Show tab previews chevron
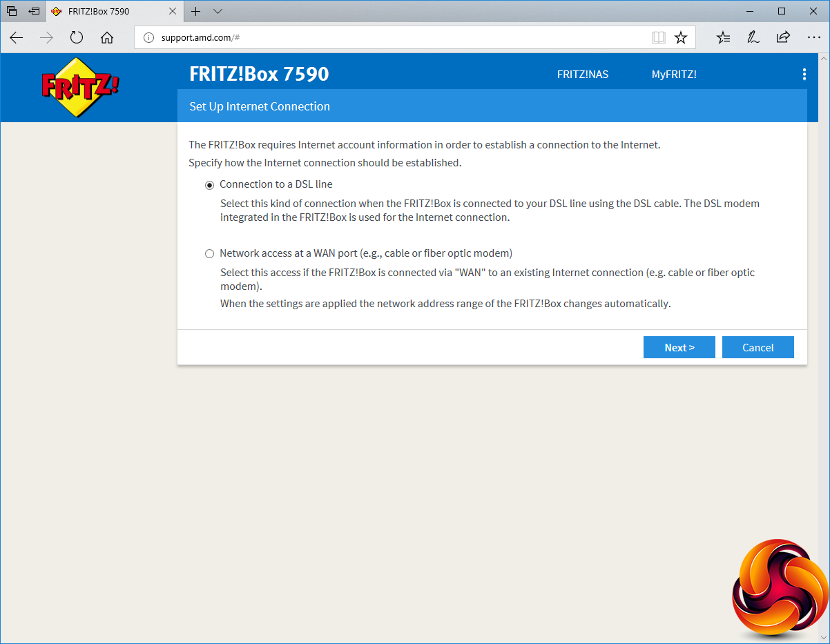This screenshot has width=830, height=644. [218, 11]
